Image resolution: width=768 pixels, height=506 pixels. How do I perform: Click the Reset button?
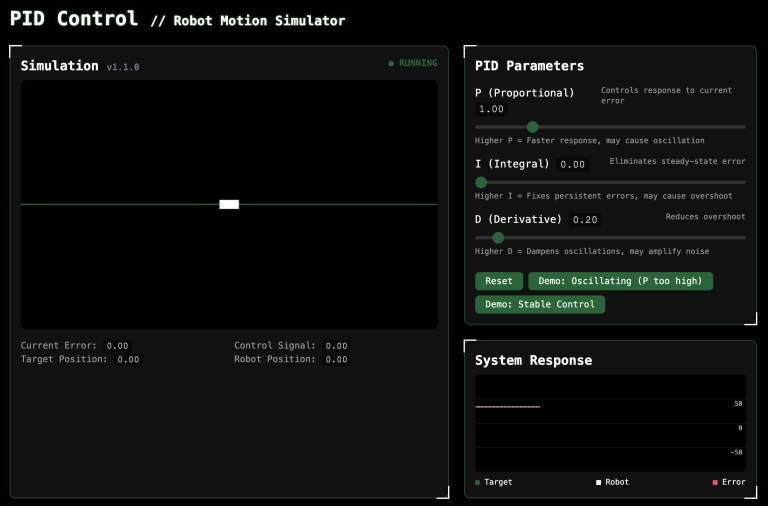click(x=499, y=281)
